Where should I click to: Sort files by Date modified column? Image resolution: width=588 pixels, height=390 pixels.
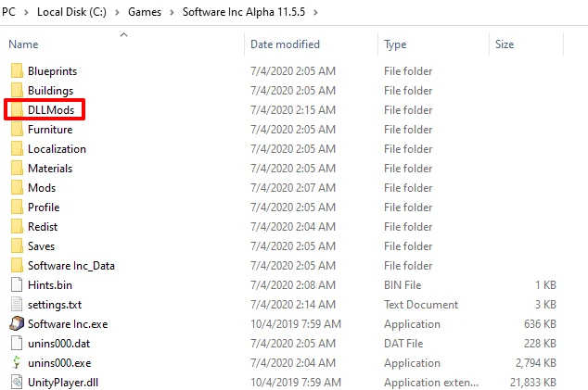[x=285, y=44]
